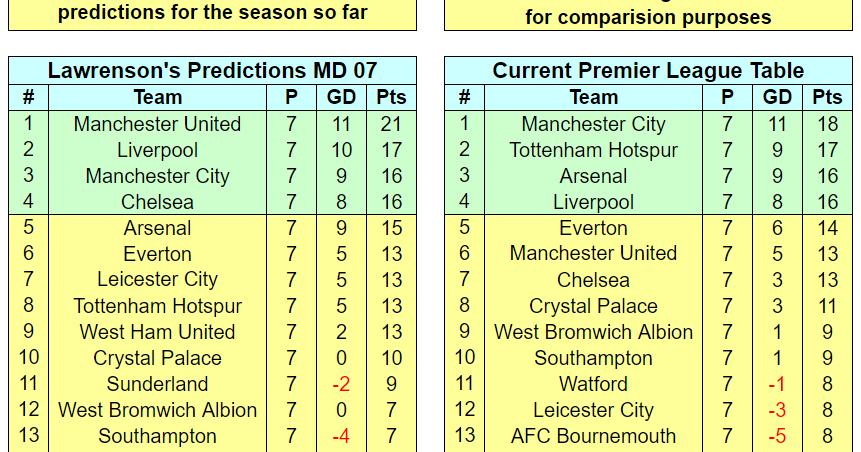Viewport: 861px width, 452px height.
Task: Click Manchester City in current league table
Action: click(x=594, y=124)
